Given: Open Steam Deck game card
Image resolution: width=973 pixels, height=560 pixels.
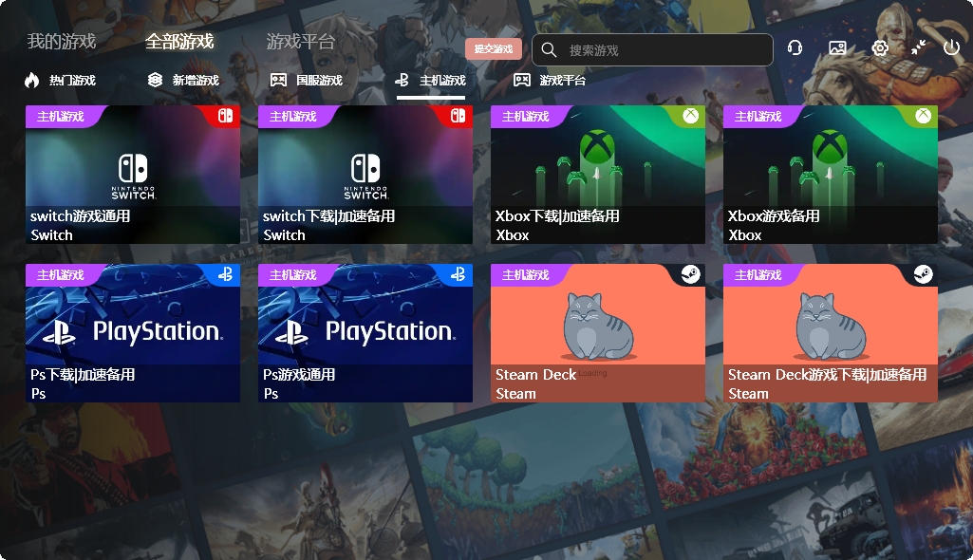Looking at the screenshot, I should pyautogui.click(x=598, y=333).
